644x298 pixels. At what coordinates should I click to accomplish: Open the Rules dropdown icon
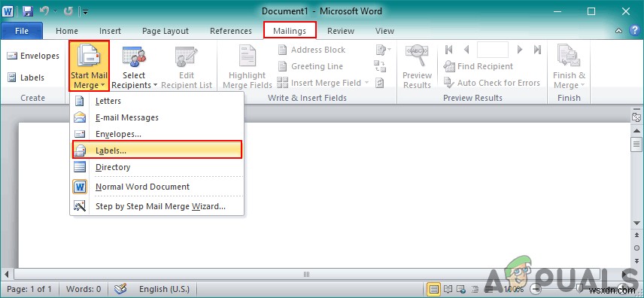pyautogui.click(x=383, y=50)
